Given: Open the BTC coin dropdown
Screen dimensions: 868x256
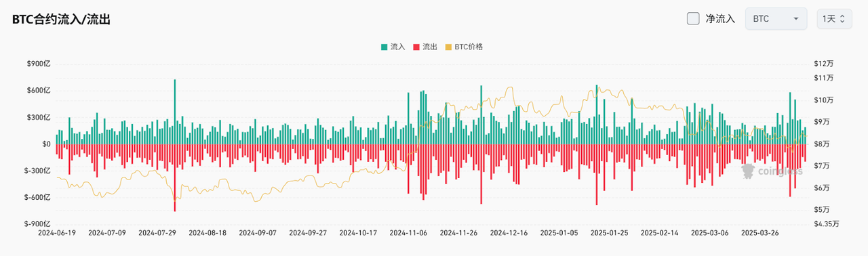Looking at the screenshot, I should (x=776, y=18).
